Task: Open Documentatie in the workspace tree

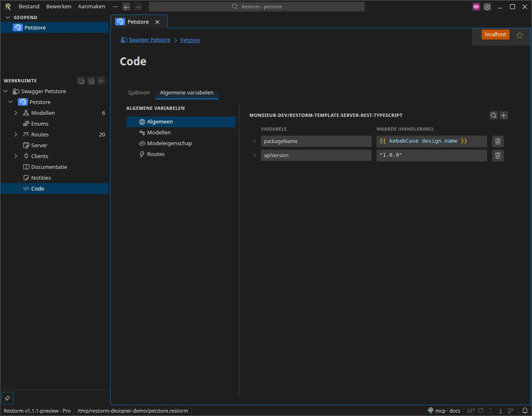Action: (x=54, y=167)
